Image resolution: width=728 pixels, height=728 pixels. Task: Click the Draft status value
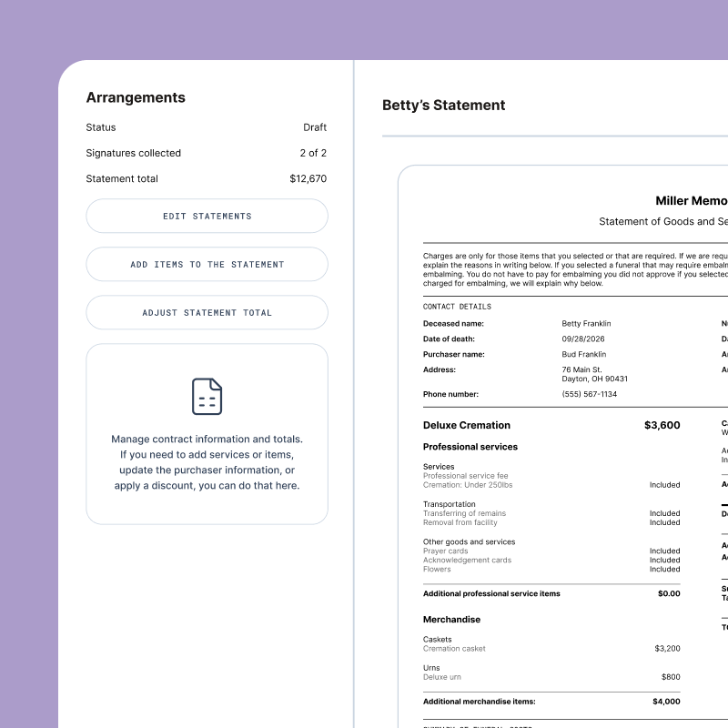(x=316, y=127)
